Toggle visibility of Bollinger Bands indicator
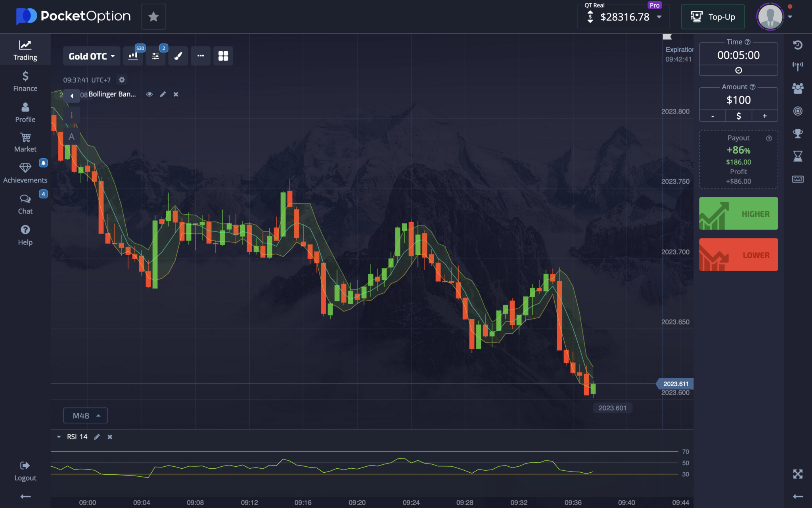 (149, 94)
